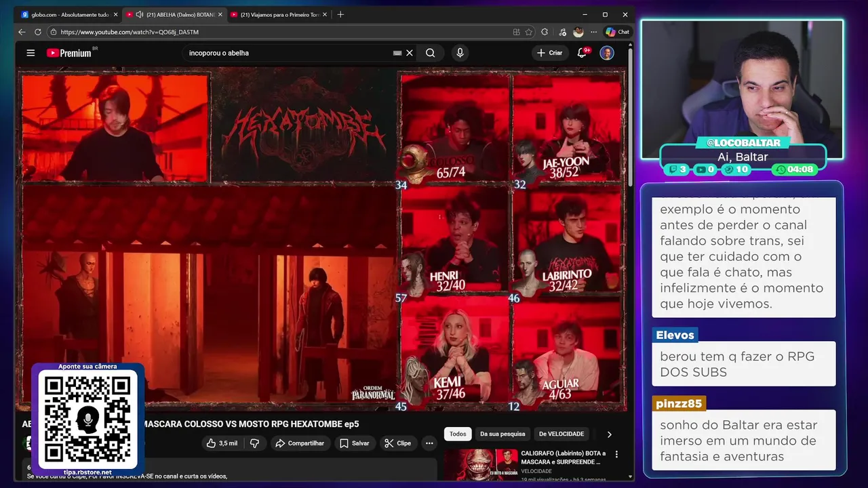
Task: Open the YouTube hamburger guide menu
Action: [31, 53]
